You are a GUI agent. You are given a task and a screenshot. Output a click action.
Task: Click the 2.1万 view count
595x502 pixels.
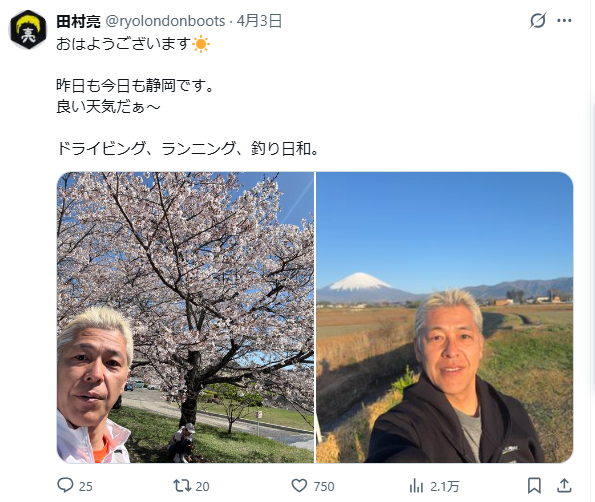[444, 486]
